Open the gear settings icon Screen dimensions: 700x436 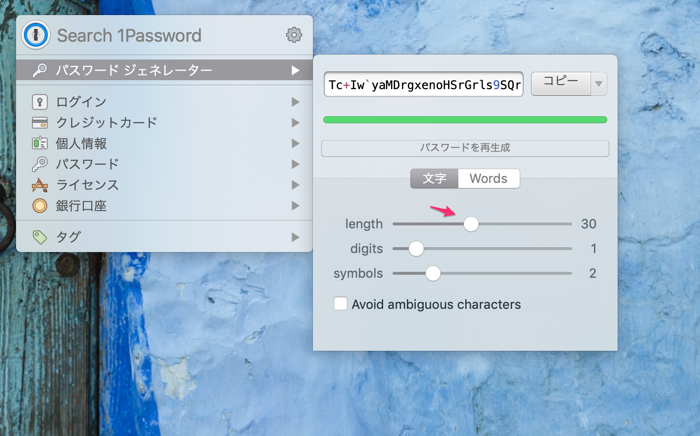tap(294, 35)
